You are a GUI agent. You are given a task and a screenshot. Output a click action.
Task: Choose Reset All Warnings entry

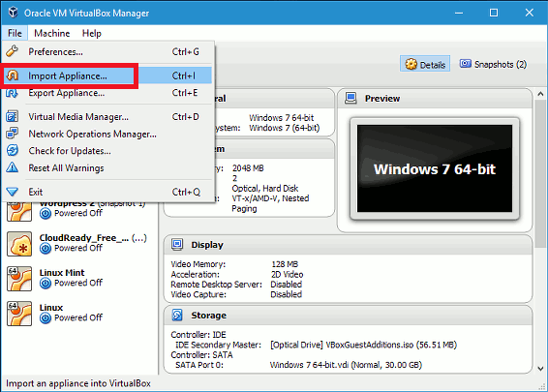108,168
